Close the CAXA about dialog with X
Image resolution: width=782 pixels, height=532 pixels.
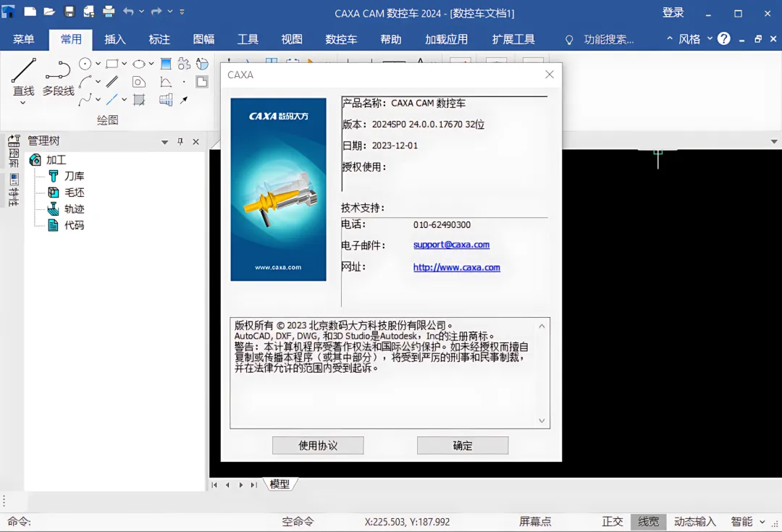(549, 75)
